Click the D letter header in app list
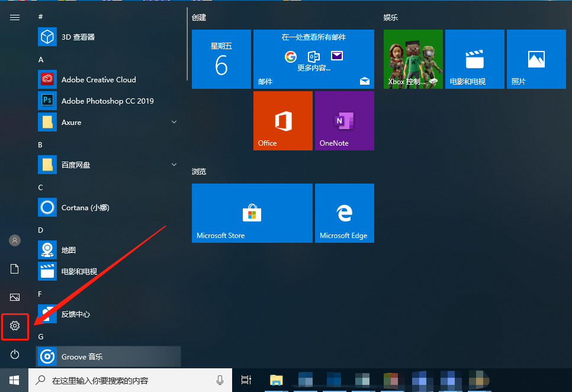 click(40, 230)
